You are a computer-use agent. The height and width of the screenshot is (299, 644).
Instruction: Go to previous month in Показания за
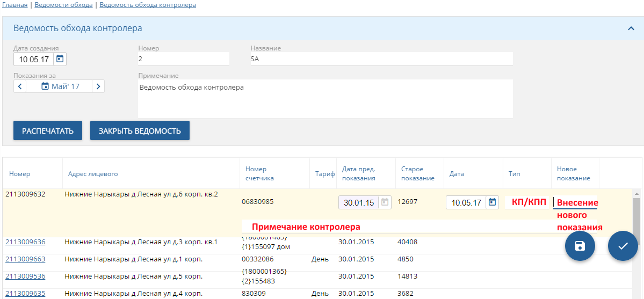tap(20, 86)
